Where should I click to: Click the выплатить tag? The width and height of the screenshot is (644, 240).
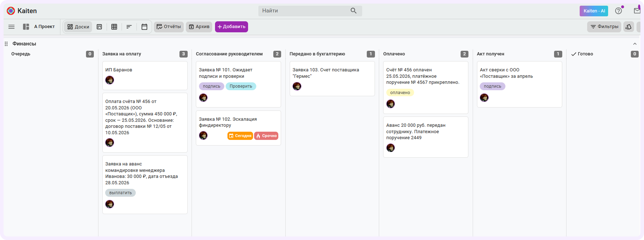pyautogui.click(x=120, y=193)
